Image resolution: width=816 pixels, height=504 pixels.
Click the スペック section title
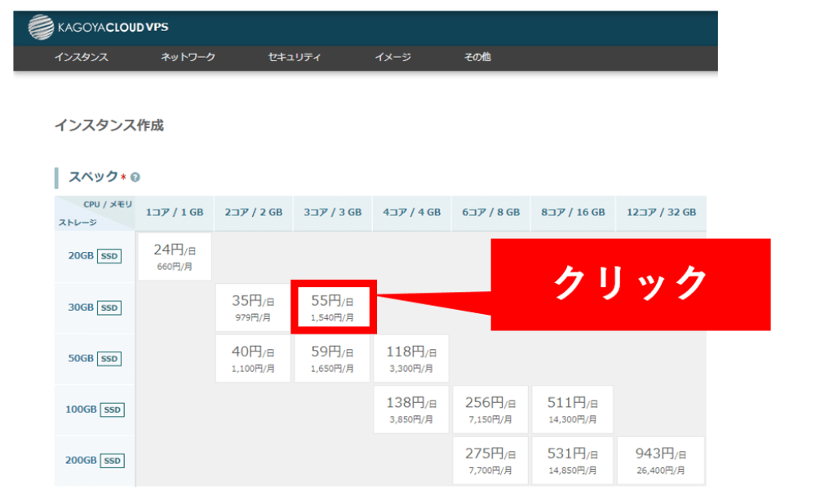[94, 177]
